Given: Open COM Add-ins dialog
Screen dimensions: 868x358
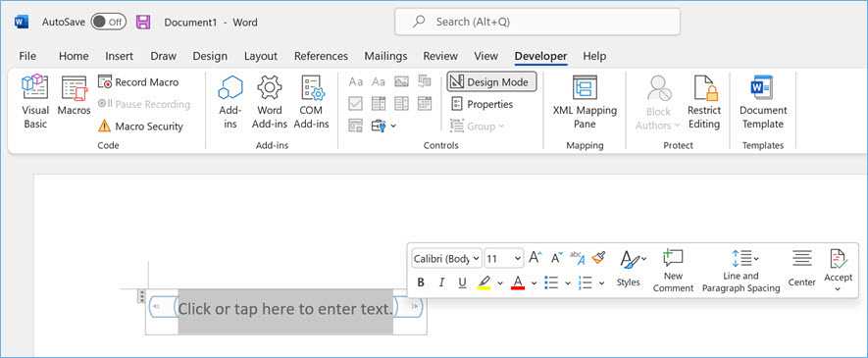Looking at the screenshot, I should (312, 102).
